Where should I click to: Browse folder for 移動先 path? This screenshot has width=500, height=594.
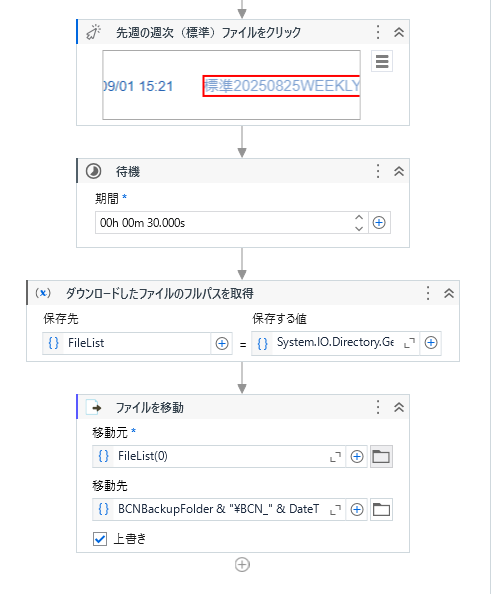coord(381,510)
